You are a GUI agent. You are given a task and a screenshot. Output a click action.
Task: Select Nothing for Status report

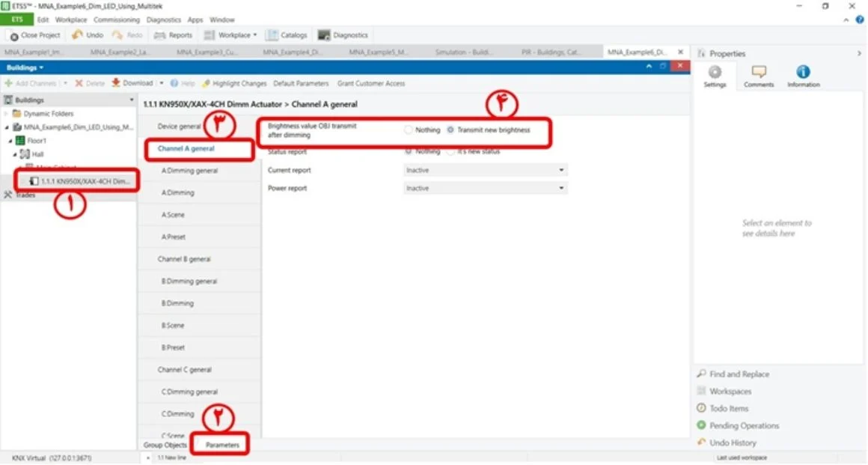point(408,151)
